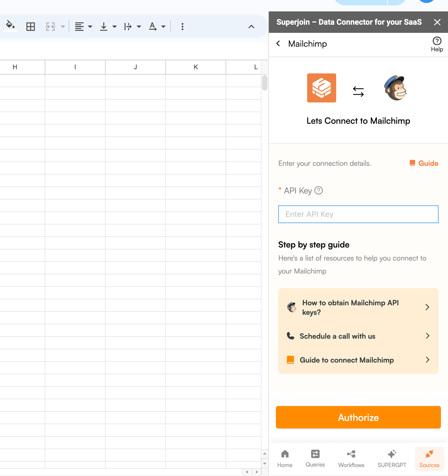
Task: Select column I header
Action: 75,67
